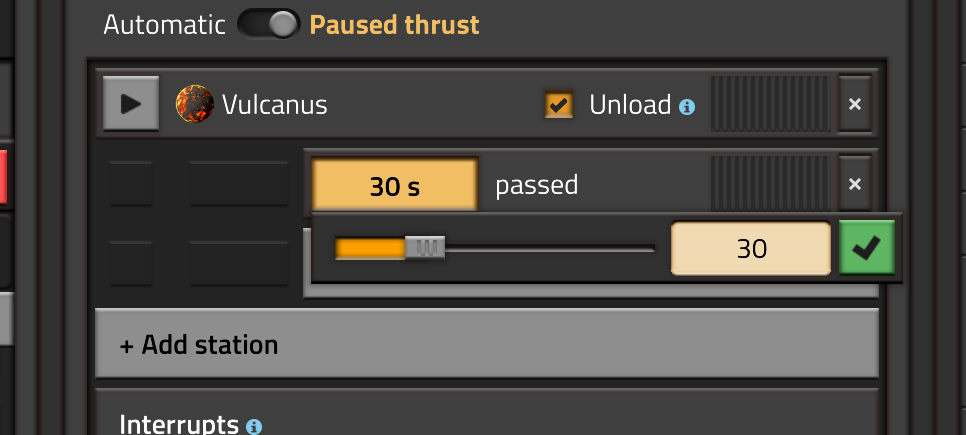Click the orange 30 s wait time button
The height and width of the screenshot is (435, 966).
click(x=395, y=185)
